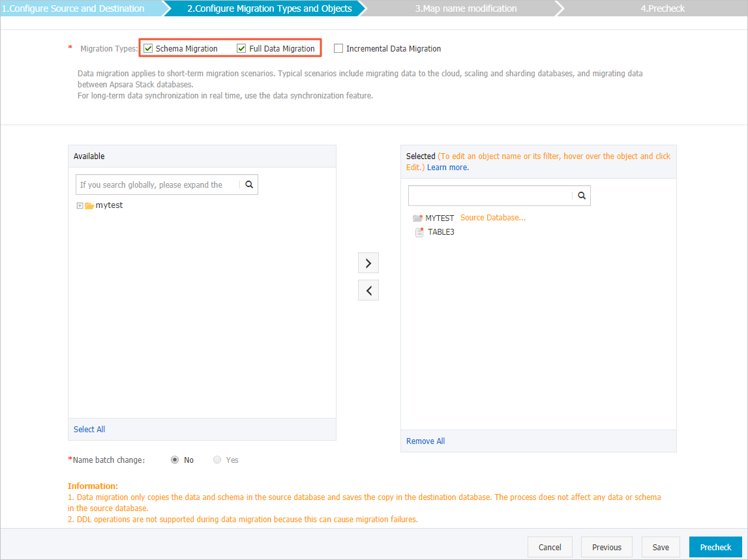This screenshot has height=560, width=748.
Task: Click the left arrow to remove objects
Action: coord(368,289)
